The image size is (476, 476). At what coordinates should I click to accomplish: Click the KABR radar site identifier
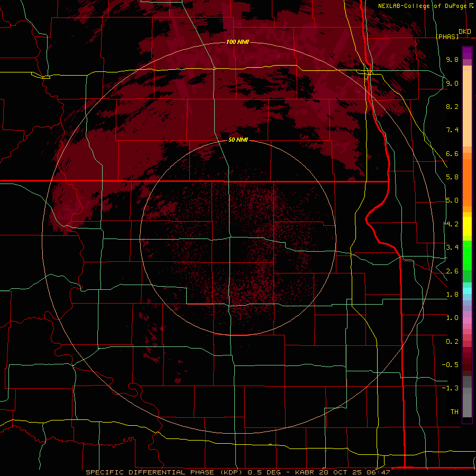pyautogui.click(x=305, y=472)
